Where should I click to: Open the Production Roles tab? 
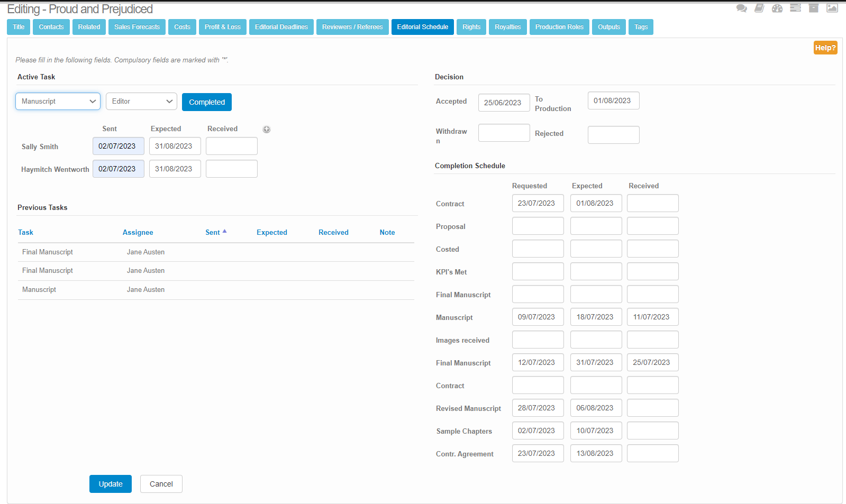click(x=559, y=27)
